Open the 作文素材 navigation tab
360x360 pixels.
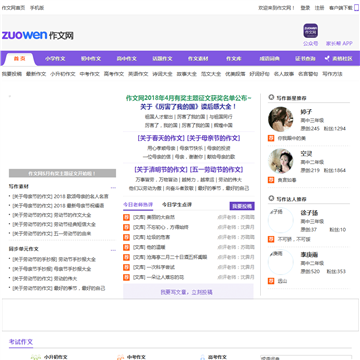[198, 59]
